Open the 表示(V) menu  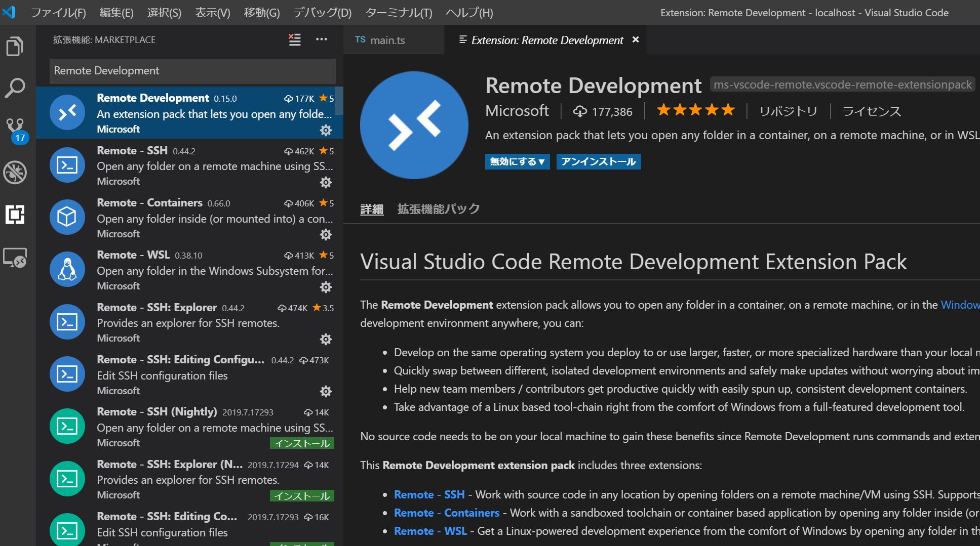click(x=213, y=13)
